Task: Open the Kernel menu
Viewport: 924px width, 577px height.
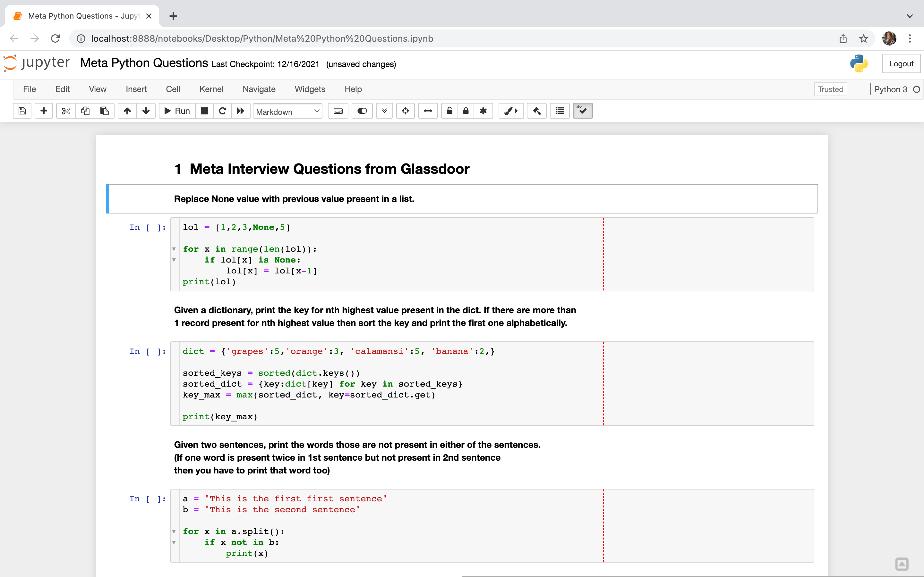Action: pyautogui.click(x=211, y=89)
